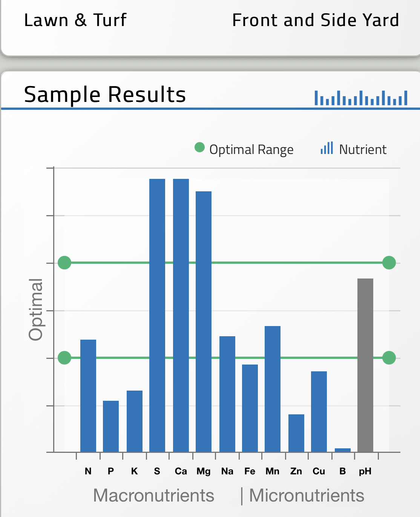Click the 'Zn' axis label

(x=296, y=471)
